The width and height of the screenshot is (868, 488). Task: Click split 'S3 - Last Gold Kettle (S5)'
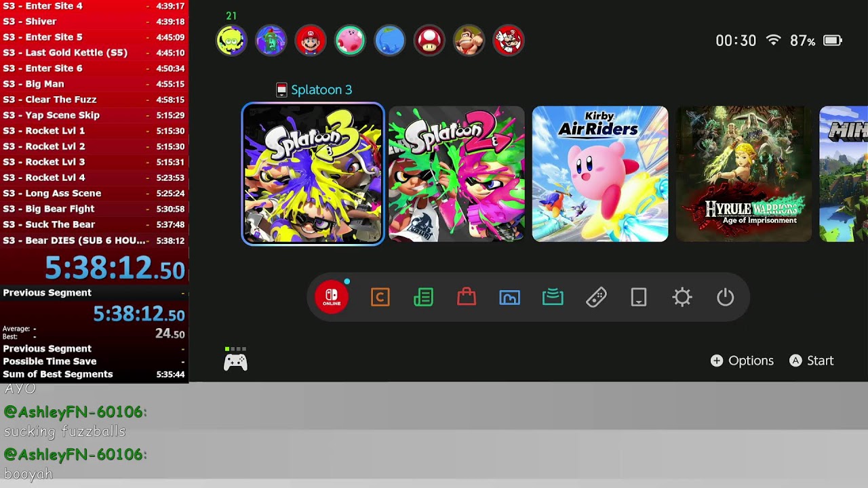pos(94,53)
